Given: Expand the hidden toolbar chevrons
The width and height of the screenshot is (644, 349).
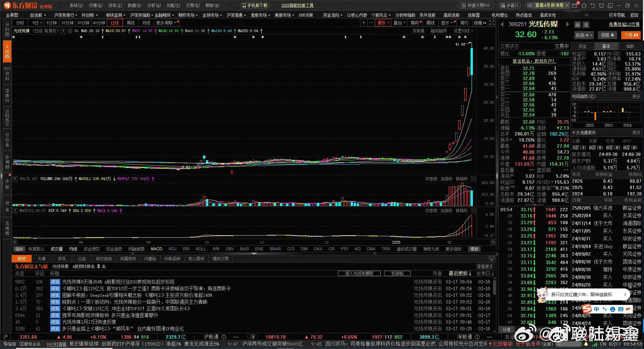Looking at the screenshot, I should [586, 15].
